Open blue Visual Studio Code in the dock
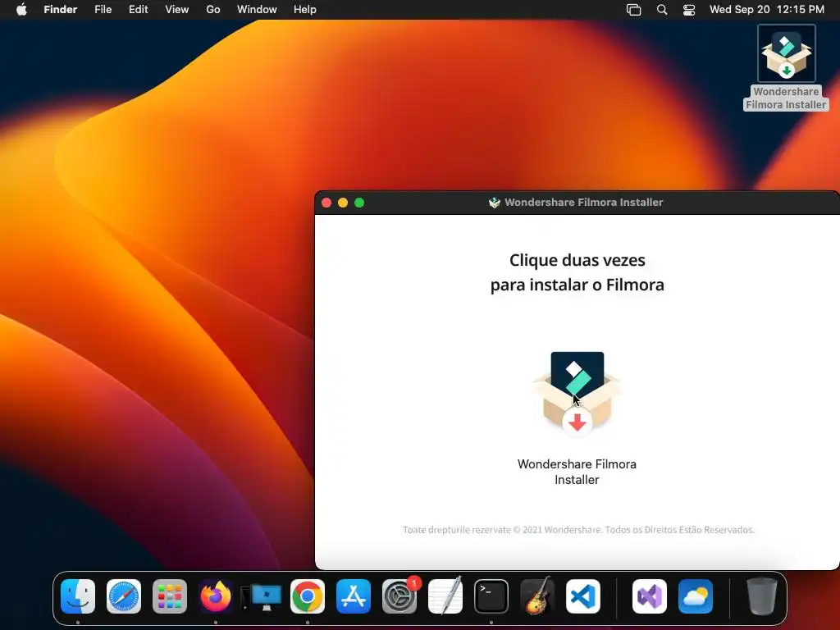840x630 pixels. click(x=583, y=596)
